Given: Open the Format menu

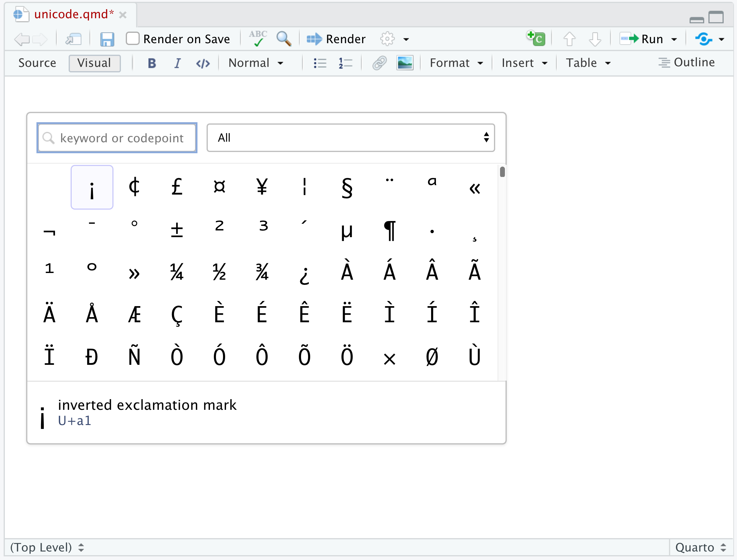Looking at the screenshot, I should click(x=456, y=63).
